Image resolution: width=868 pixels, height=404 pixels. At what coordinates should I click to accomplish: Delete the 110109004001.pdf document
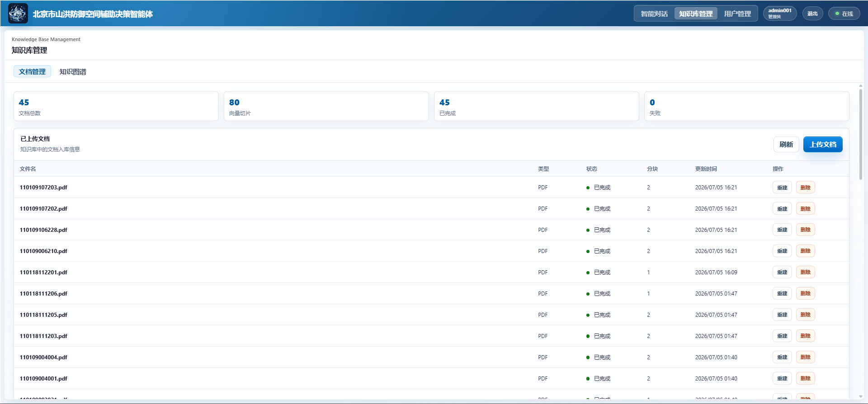pos(805,378)
